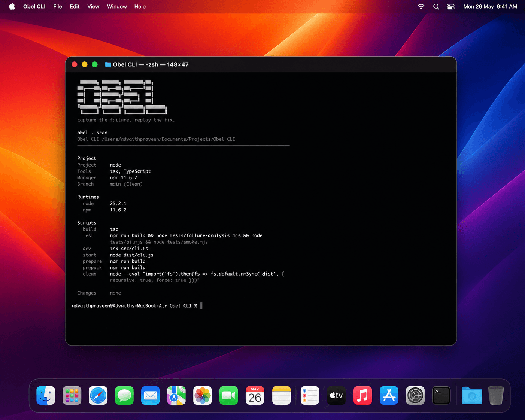Click the build script value 'tsc'
This screenshot has width=525, height=420.
click(114, 229)
